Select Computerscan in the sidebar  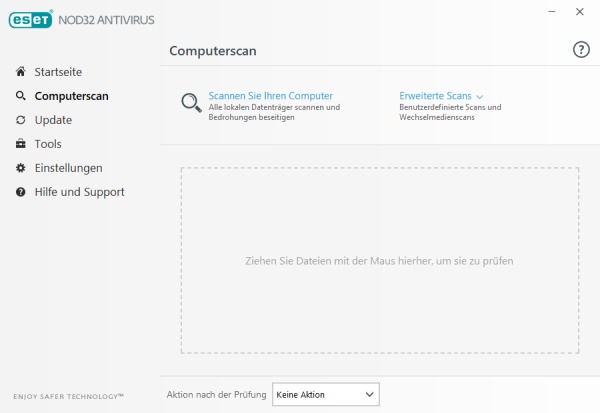72,96
